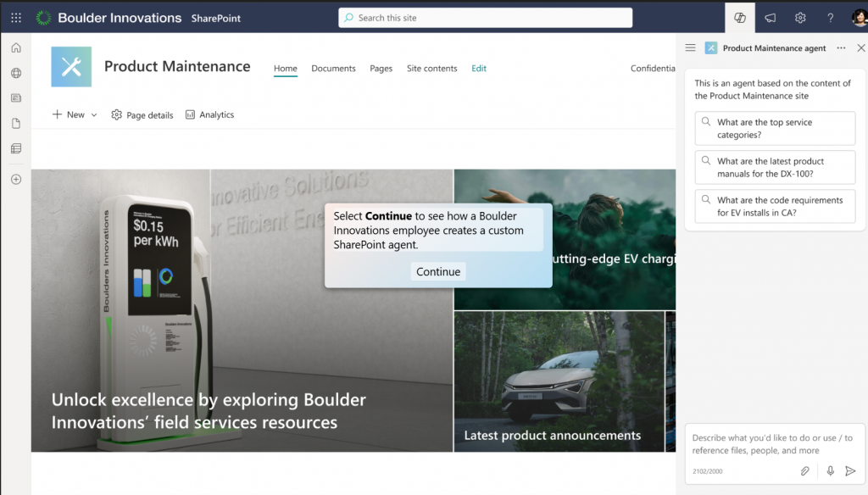Click the Product Maintenance site title
868x495 pixels.
tap(177, 66)
